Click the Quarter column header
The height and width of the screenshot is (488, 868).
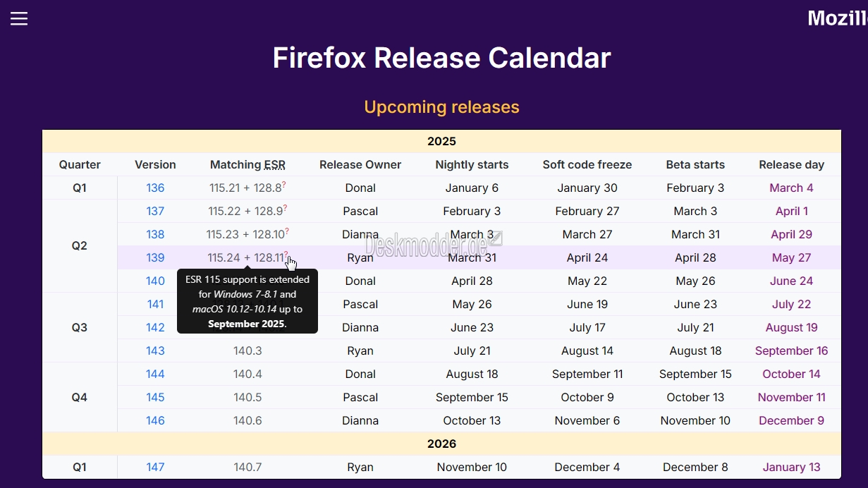click(80, 164)
